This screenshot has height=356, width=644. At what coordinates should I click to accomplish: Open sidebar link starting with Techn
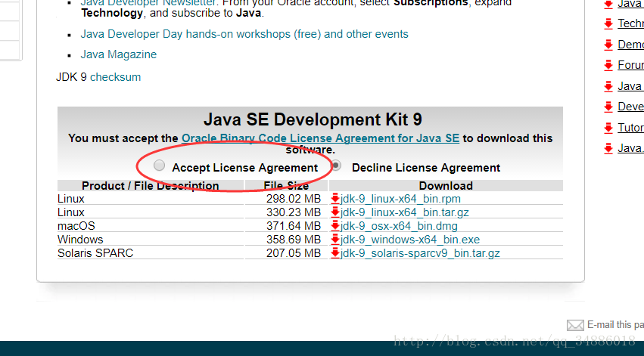point(631,23)
